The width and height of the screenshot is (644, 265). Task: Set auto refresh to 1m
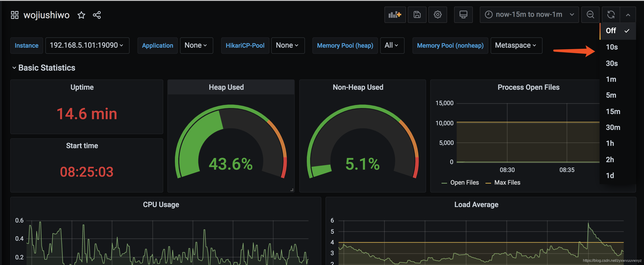(618, 79)
